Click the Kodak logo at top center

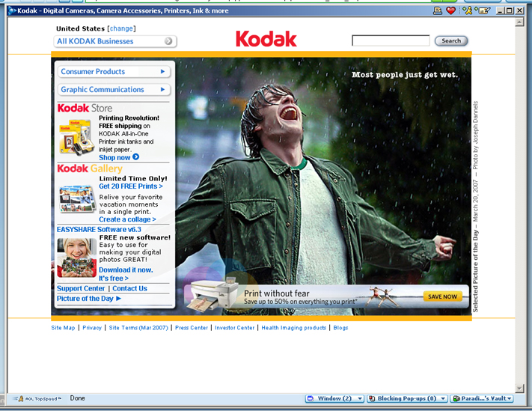pyautogui.click(x=266, y=39)
